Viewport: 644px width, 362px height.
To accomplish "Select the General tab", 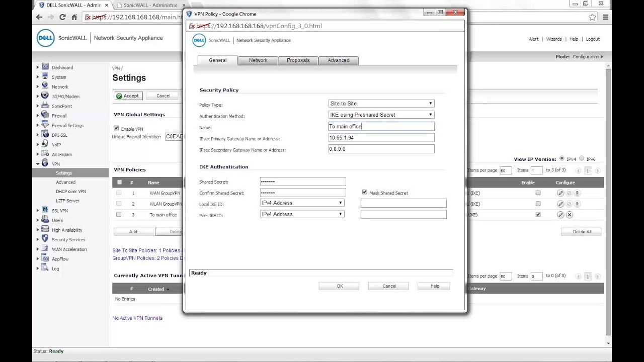I will pos(217,60).
